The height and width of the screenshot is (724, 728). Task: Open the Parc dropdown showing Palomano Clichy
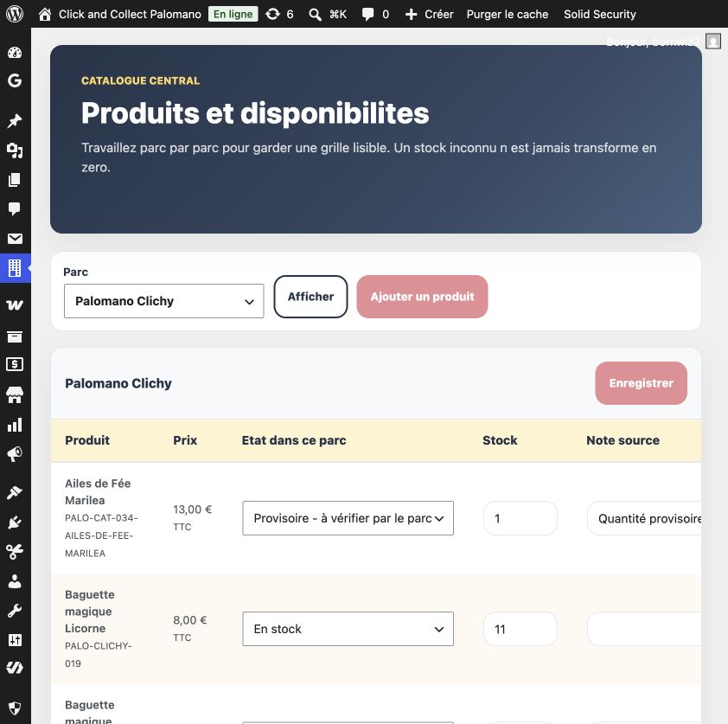(164, 301)
